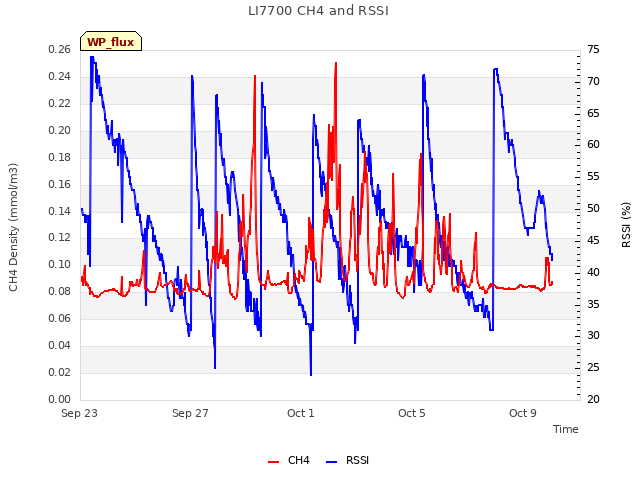Click the Sep 27 x-axis tick label
Image resolution: width=640 pixels, height=480 pixels.
pyautogui.click(x=190, y=413)
